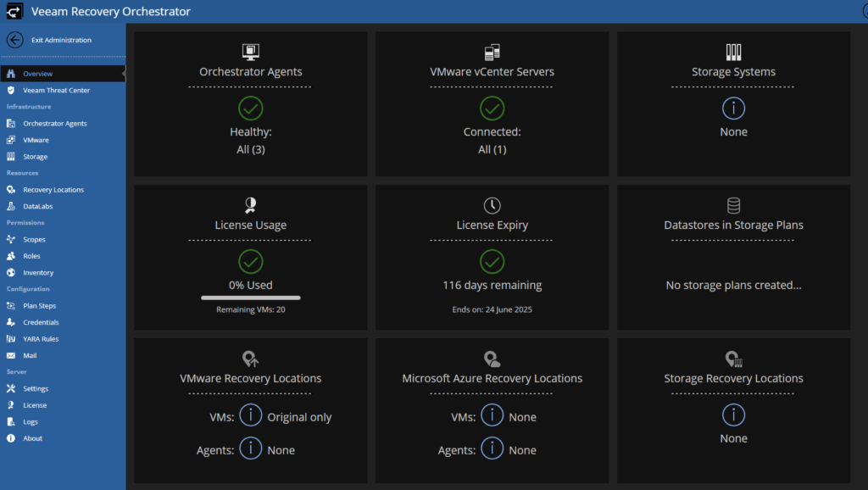Select YARA Rules under Configuration
The height and width of the screenshot is (490, 868).
tap(41, 339)
